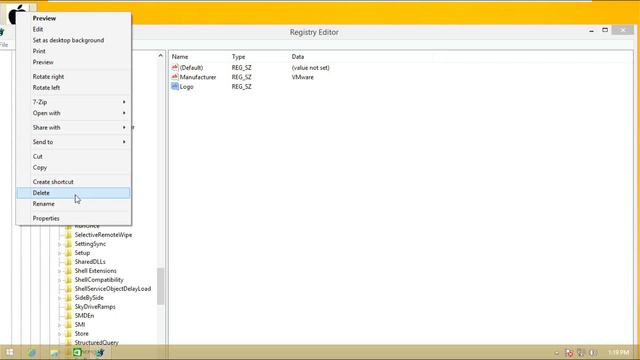Click the taskbar clock
The image size is (640, 360).
point(618,353)
